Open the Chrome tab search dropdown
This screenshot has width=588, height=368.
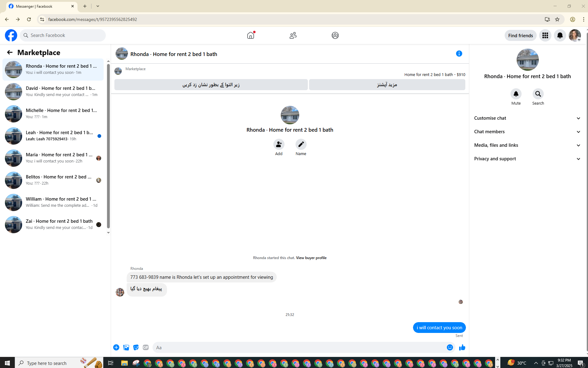point(98,6)
